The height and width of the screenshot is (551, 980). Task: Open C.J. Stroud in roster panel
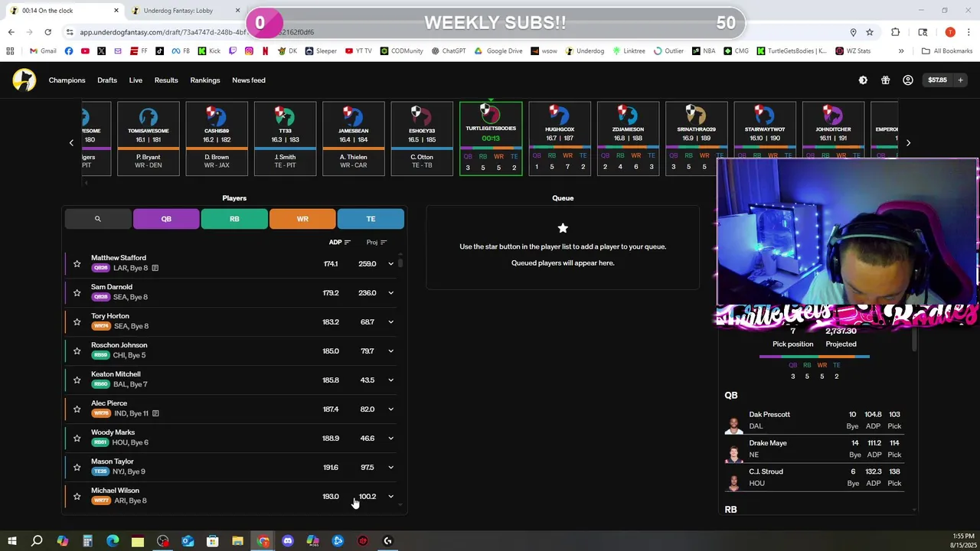tap(814, 478)
